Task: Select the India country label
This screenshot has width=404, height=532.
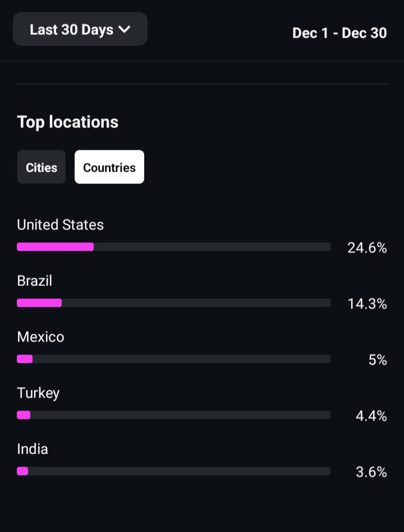Action: (x=33, y=449)
